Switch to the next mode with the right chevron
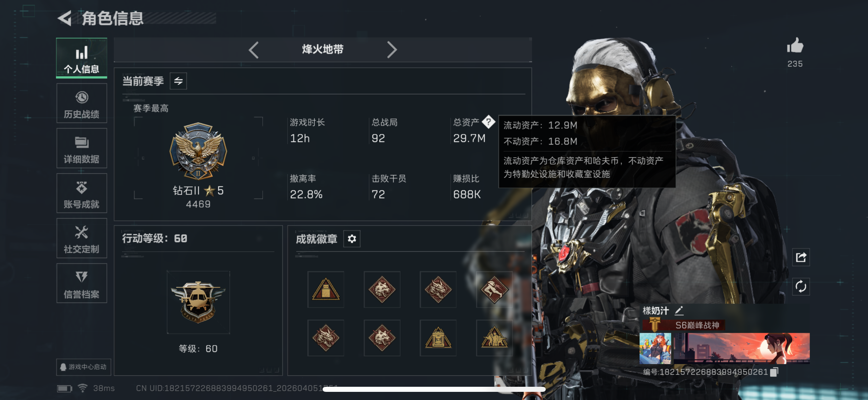The width and height of the screenshot is (868, 400). (392, 50)
